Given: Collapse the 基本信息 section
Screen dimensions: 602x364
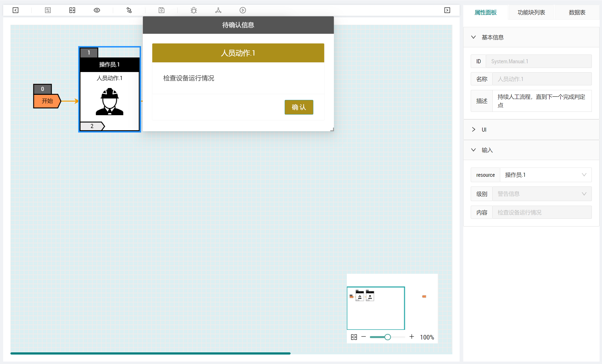Looking at the screenshot, I should [473, 37].
